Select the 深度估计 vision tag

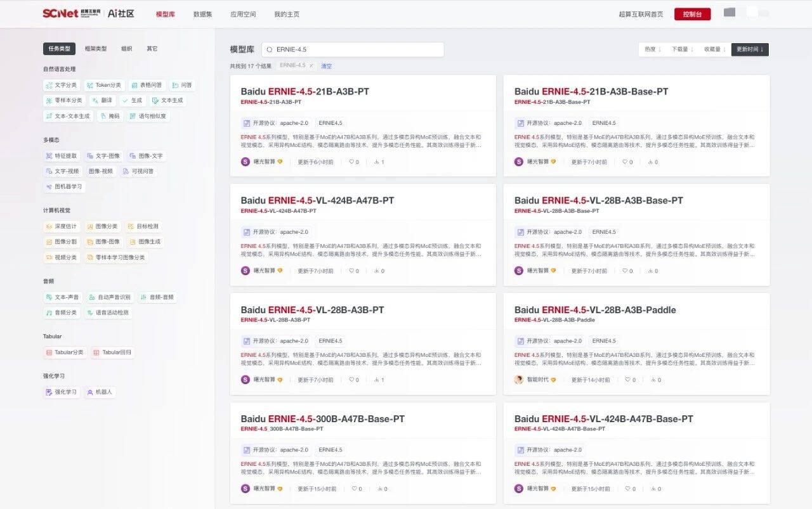click(62, 226)
